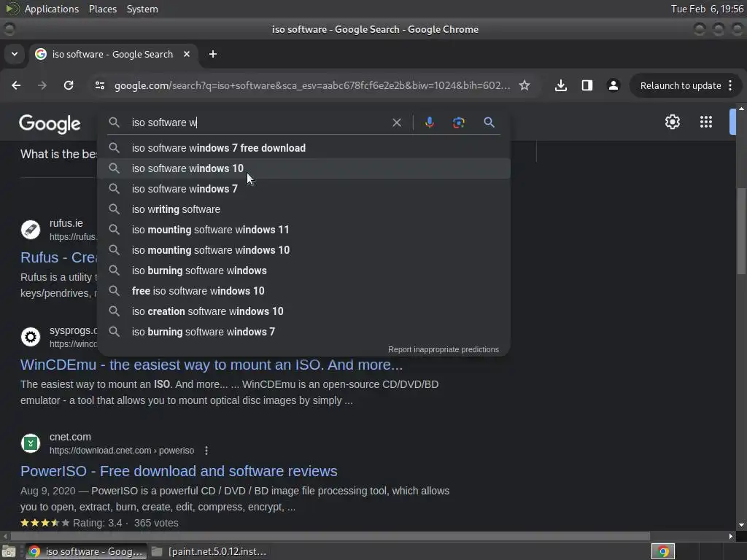Click the sysprogs site favicon
Screen dimensions: 747x560
31,337
